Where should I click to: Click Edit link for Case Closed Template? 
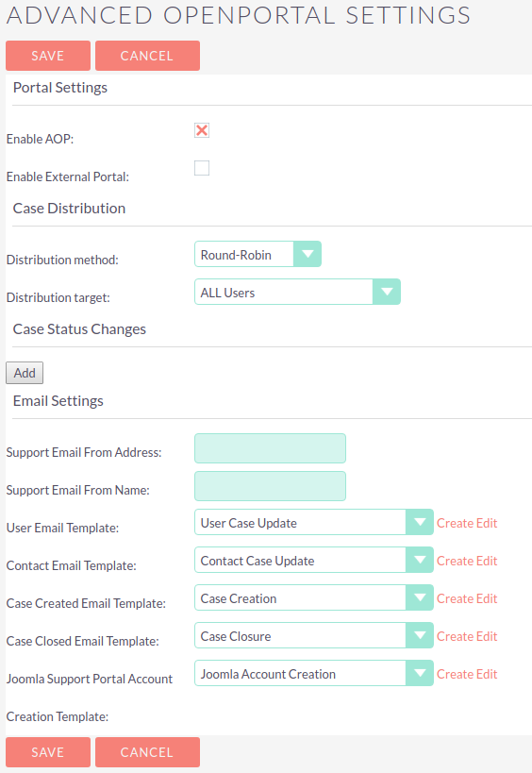point(487,636)
